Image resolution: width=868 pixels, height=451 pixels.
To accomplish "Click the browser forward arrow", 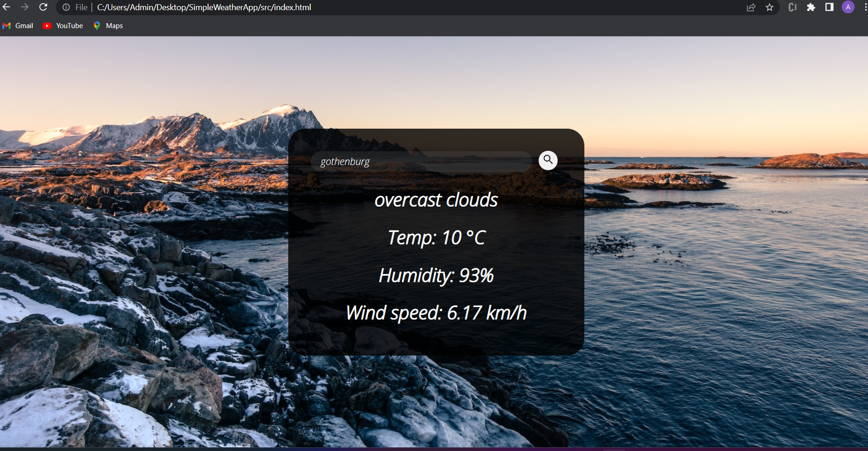I will pos(24,7).
